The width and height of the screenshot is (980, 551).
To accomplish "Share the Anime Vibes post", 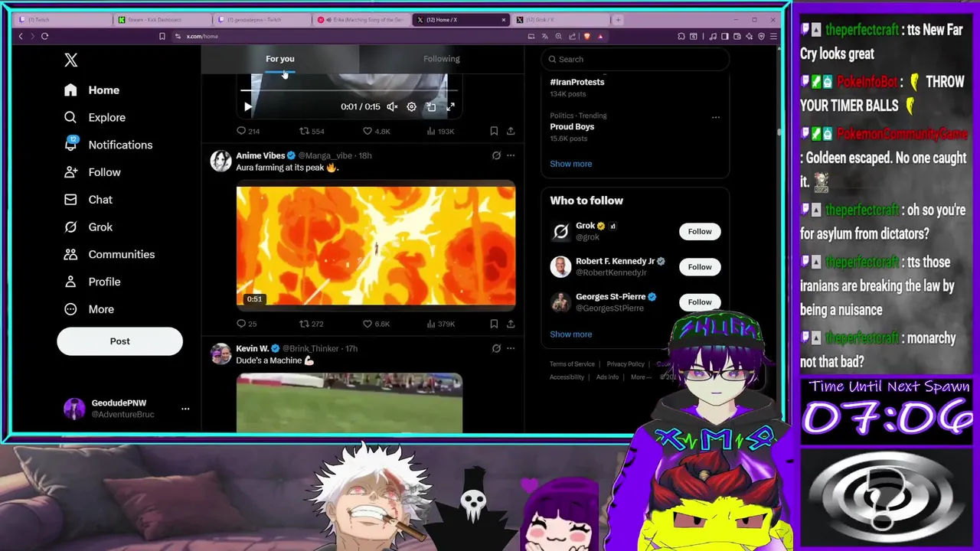I will 511,324.
